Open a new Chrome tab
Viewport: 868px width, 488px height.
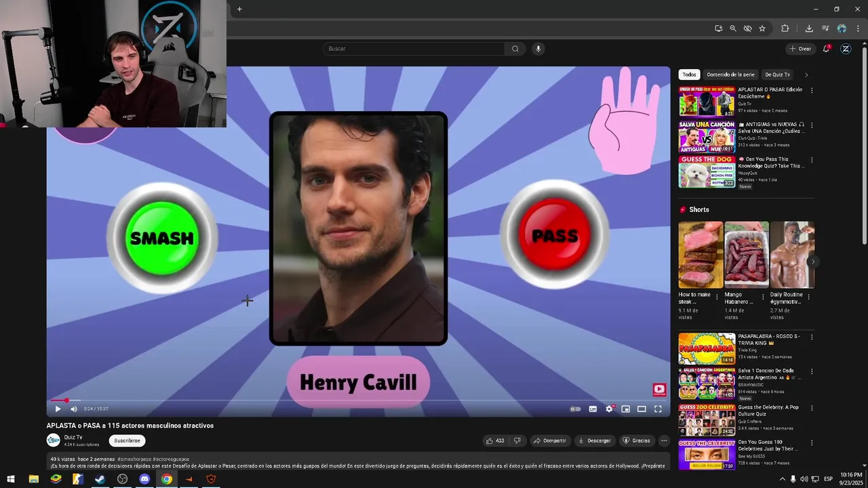(x=239, y=9)
